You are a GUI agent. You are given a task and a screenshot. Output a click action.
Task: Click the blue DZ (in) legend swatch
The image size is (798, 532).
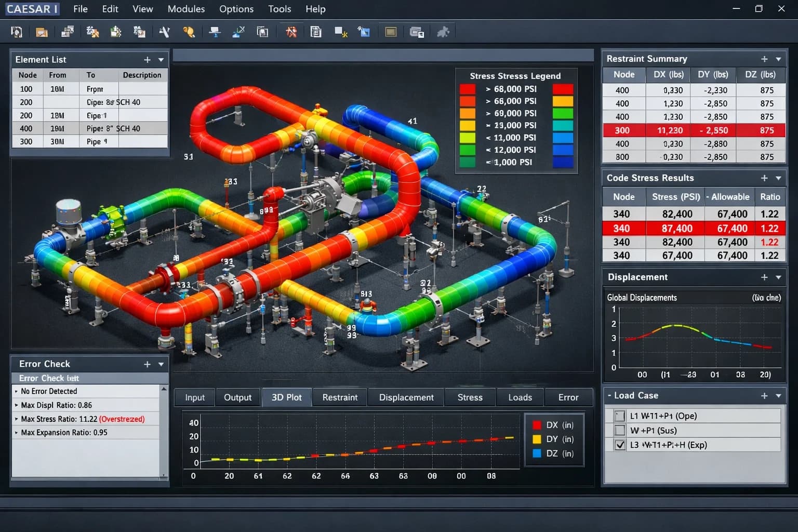[537, 454]
